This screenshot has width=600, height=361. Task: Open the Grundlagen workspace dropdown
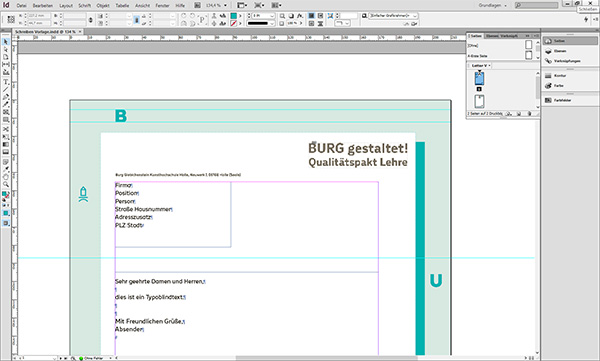click(493, 5)
